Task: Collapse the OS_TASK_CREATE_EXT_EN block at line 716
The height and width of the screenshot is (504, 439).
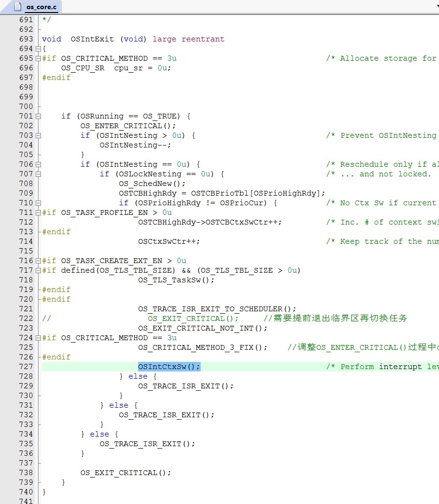Action: [x=38, y=261]
